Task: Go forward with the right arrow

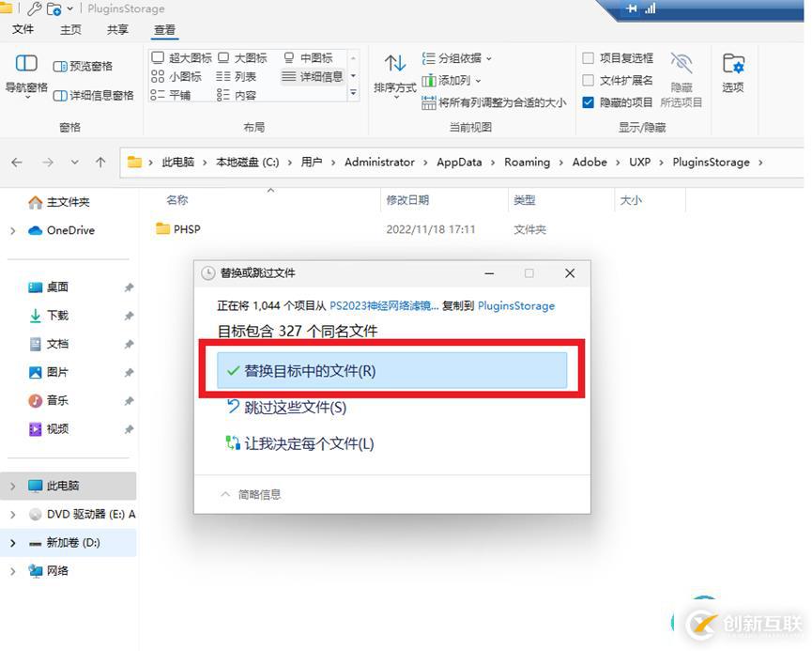Action: 48,163
